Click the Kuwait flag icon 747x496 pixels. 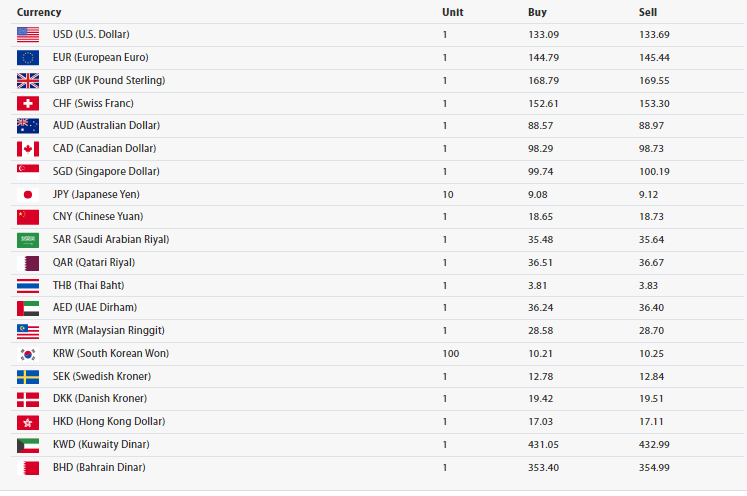[28, 444]
